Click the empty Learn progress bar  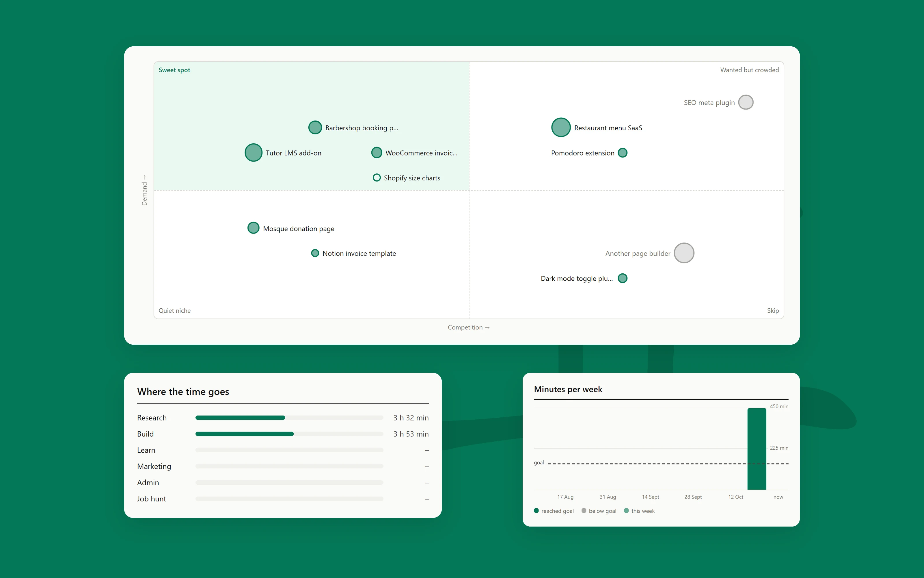[x=289, y=450]
